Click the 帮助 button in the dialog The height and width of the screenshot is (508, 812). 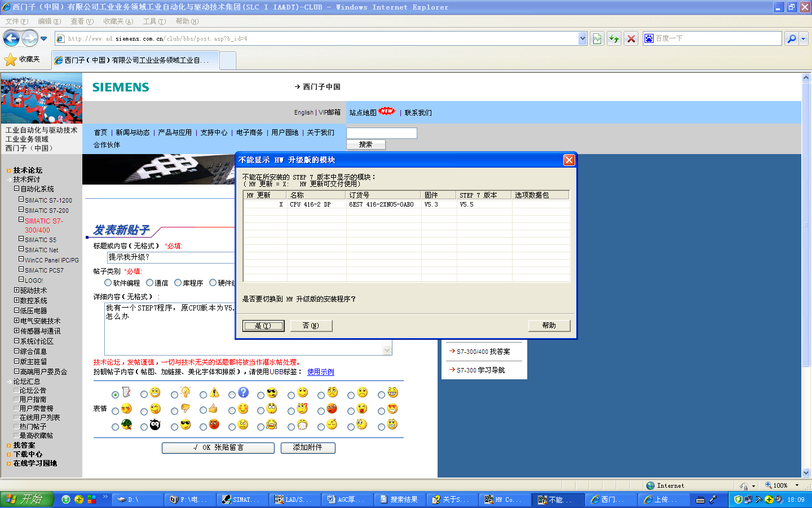pyautogui.click(x=549, y=326)
